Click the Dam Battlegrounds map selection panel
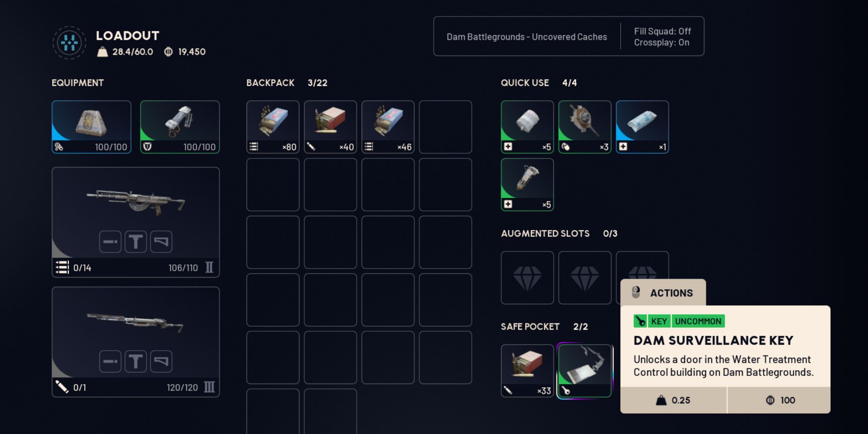This screenshot has height=434, width=868. (x=527, y=36)
